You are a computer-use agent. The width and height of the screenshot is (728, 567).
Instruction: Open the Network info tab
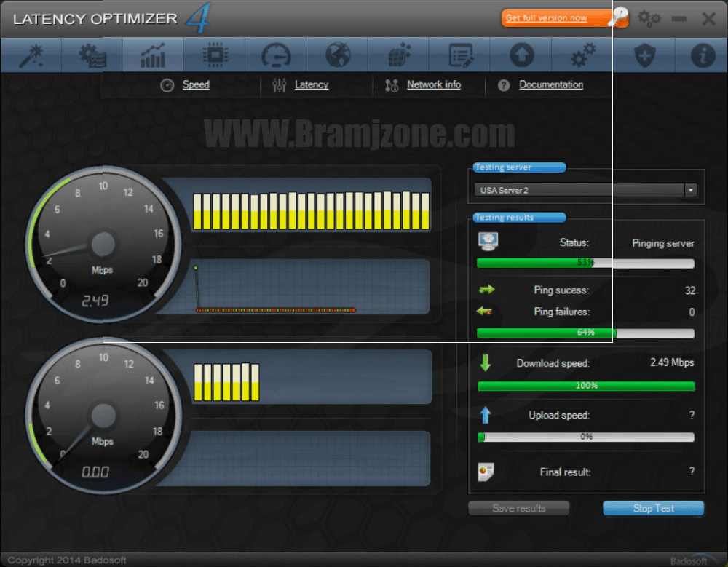point(434,84)
